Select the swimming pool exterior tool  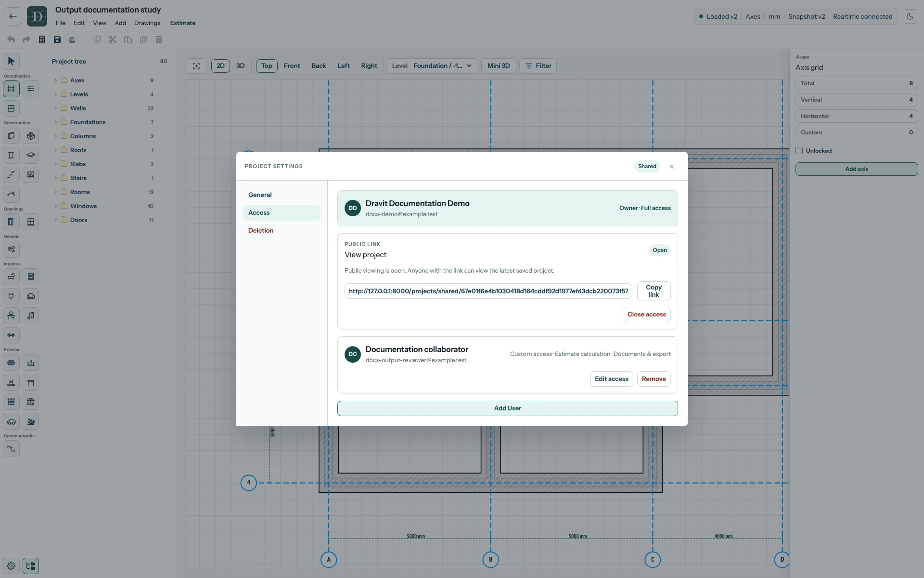tap(11, 382)
